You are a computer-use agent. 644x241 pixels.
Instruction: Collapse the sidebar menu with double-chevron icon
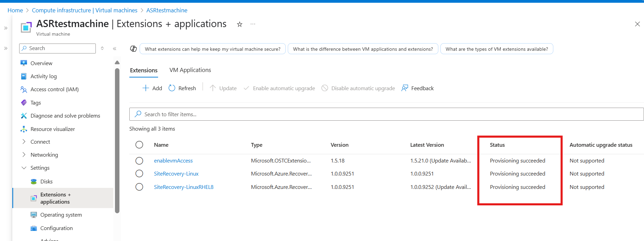coord(115,49)
